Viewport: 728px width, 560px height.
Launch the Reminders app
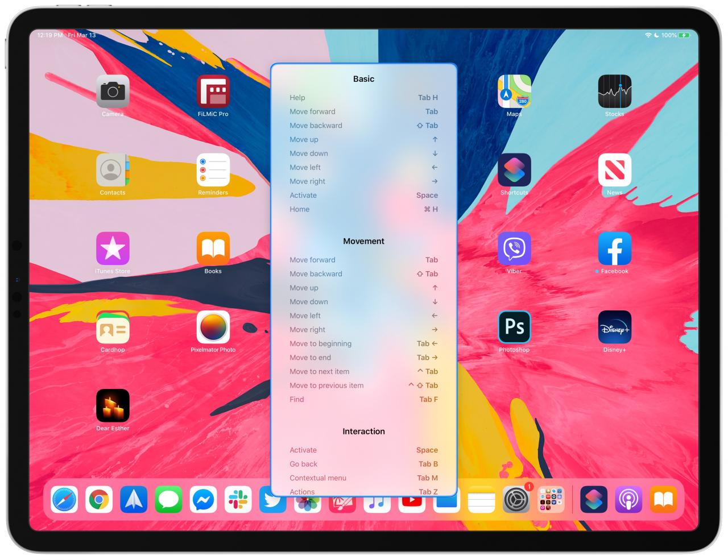[213, 169]
